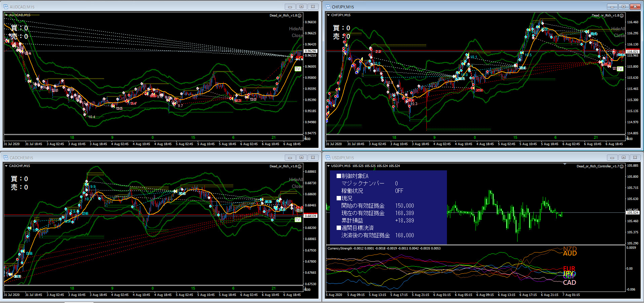Click Dead_or_Rich_Controller_v1.7 label on USDJPY chart
644x303 pixels.
click(598, 166)
